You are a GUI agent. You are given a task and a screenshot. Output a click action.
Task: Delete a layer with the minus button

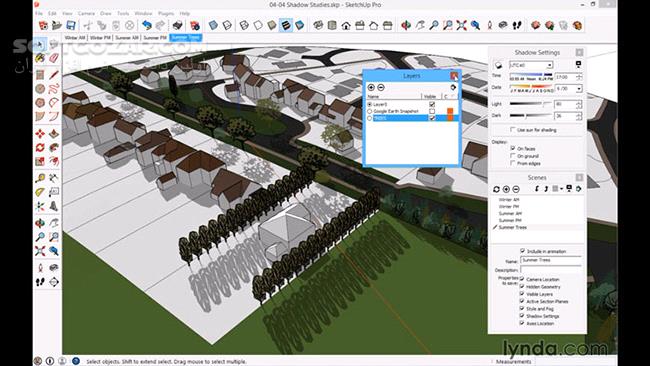381,87
